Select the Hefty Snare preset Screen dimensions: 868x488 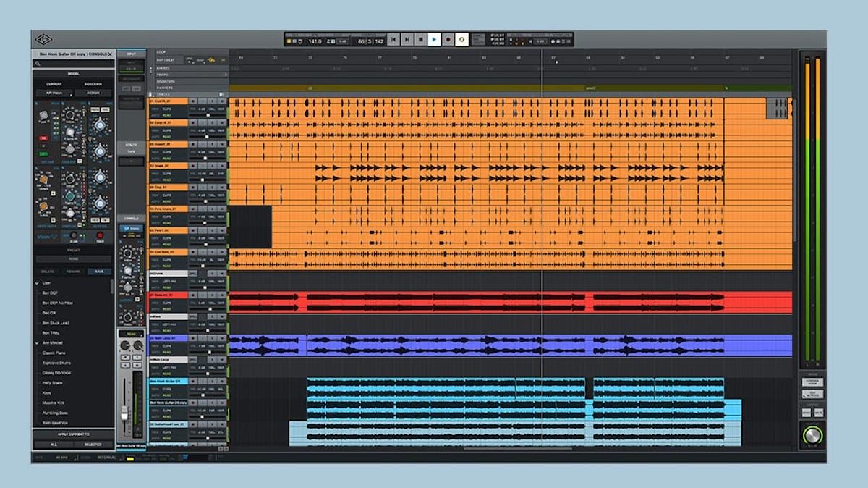(54, 382)
